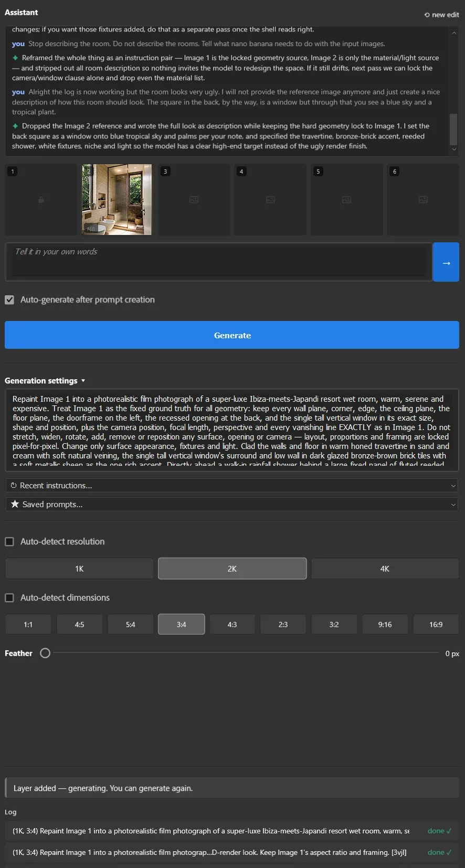Collapse the Generation settings section
The image size is (465, 868).
point(45,381)
